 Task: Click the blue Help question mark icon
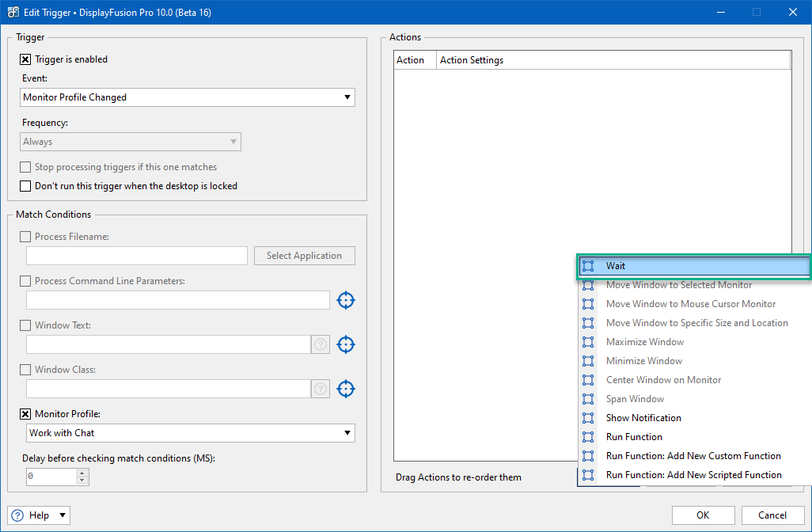point(17,515)
